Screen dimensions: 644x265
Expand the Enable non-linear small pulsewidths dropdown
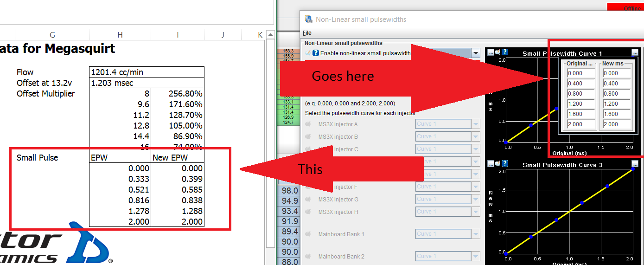[476, 53]
